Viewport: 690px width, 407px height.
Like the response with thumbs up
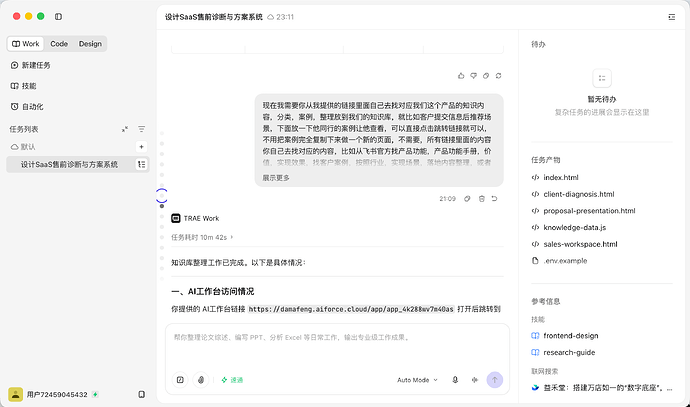[x=461, y=76]
